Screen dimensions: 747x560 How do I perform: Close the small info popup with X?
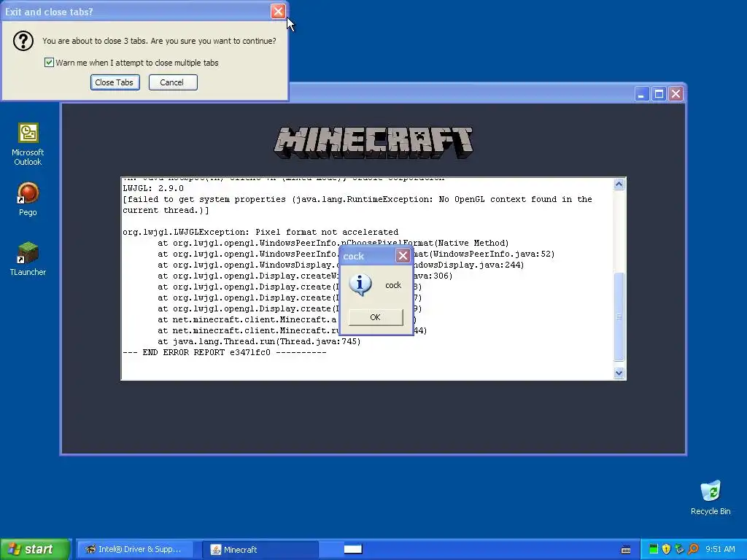[x=403, y=256]
